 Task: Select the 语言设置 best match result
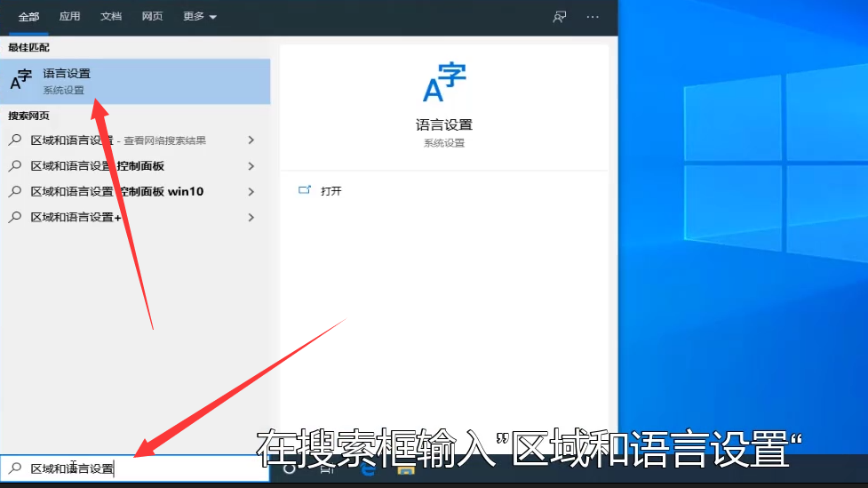(x=135, y=82)
